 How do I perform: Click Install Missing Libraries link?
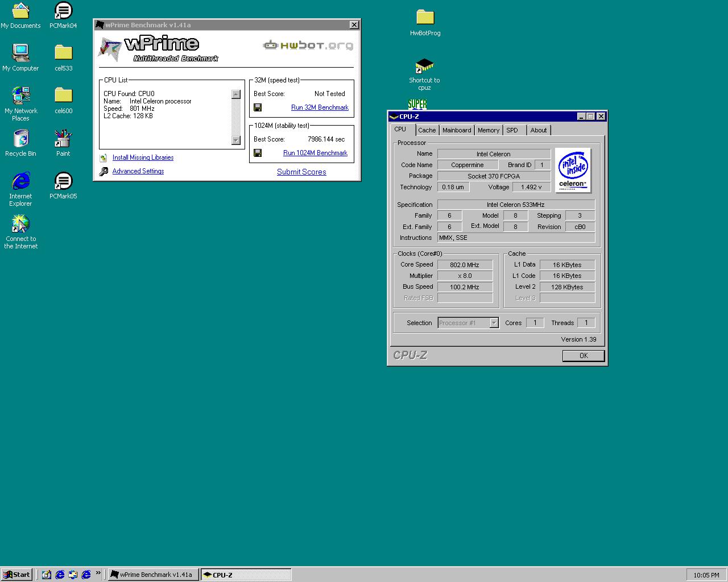[x=143, y=157]
